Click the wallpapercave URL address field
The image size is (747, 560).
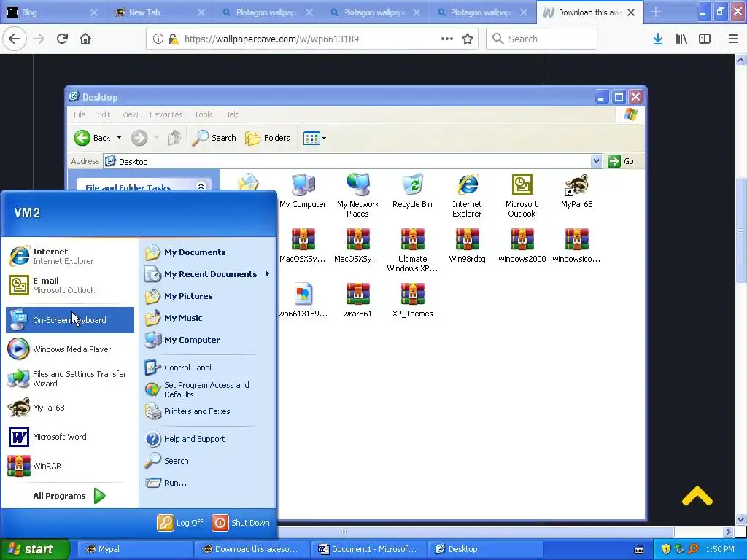312,39
